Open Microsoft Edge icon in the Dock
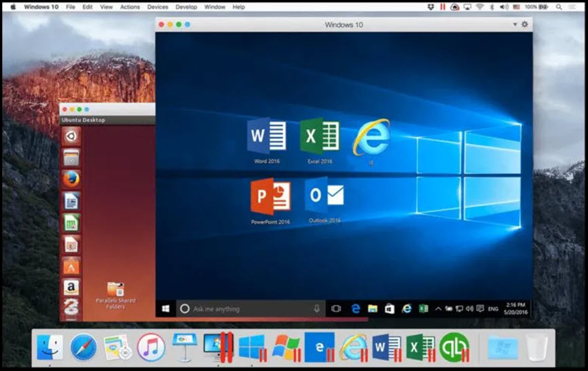The image size is (588, 371). [x=320, y=347]
